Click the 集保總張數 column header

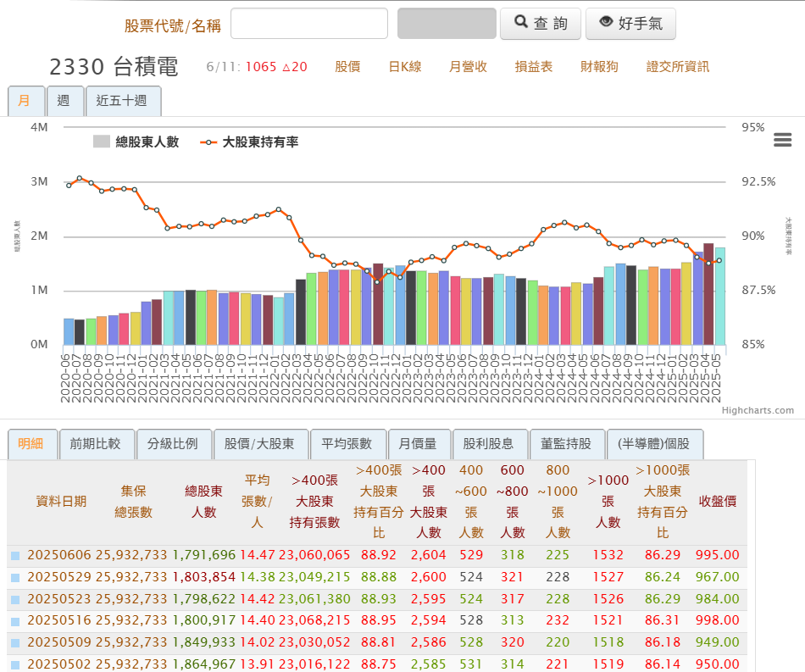pyautogui.click(x=134, y=502)
